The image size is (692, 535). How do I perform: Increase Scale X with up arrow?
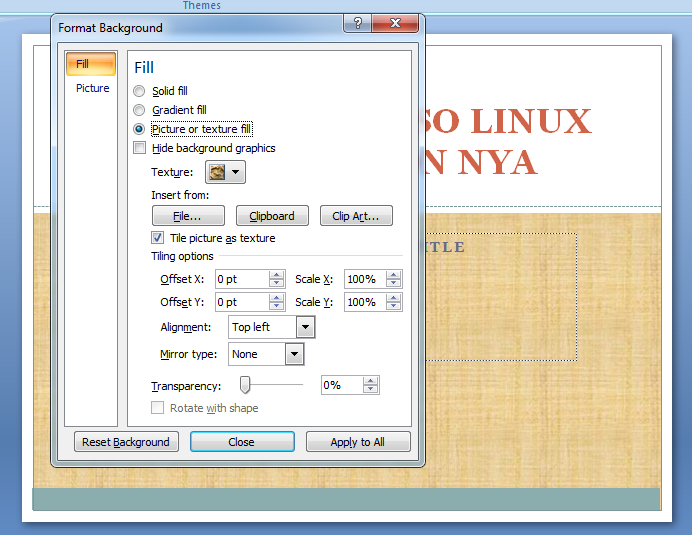click(393, 275)
